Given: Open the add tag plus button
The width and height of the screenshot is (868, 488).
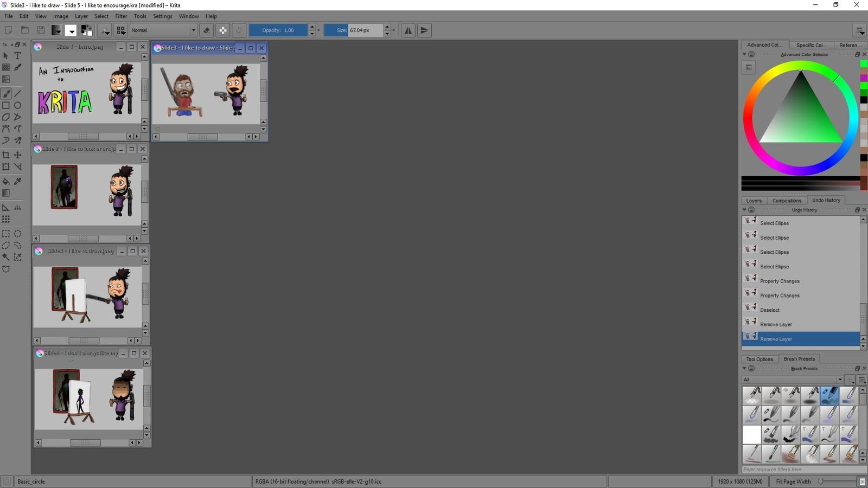Looking at the screenshot, I should click(x=850, y=380).
